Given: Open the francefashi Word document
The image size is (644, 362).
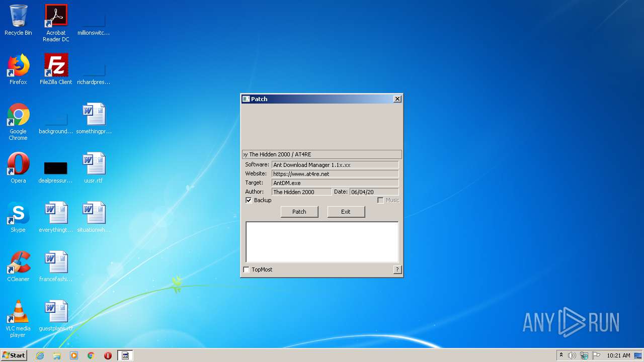Looking at the screenshot, I should (56, 267).
